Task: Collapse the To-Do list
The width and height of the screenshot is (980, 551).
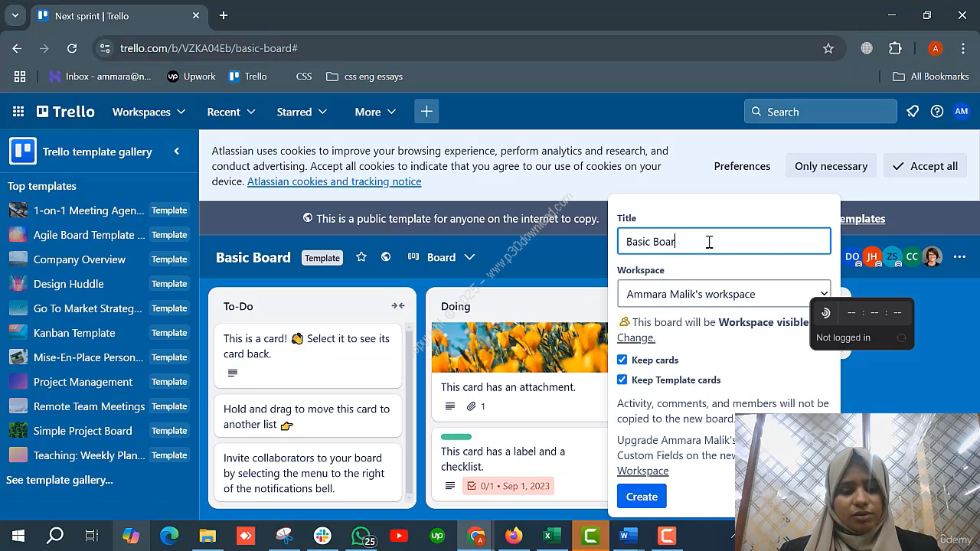Action: point(398,306)
